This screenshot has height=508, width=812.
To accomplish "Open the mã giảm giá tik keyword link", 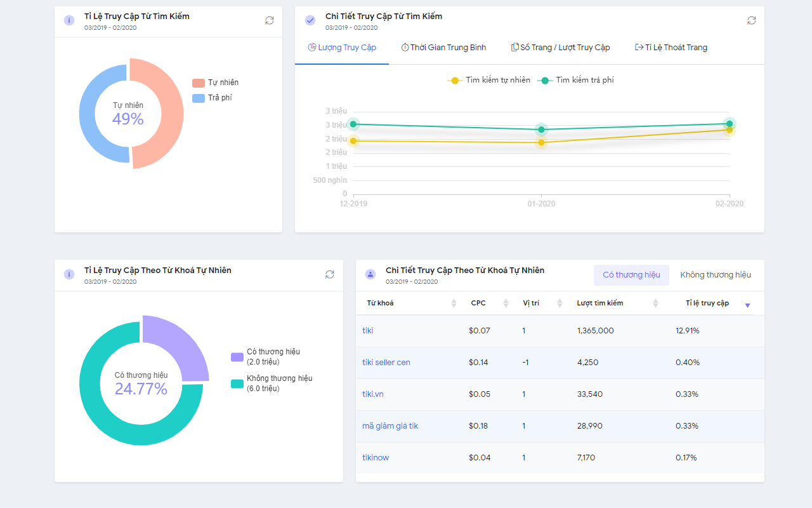I will click(x=390, y=426).
